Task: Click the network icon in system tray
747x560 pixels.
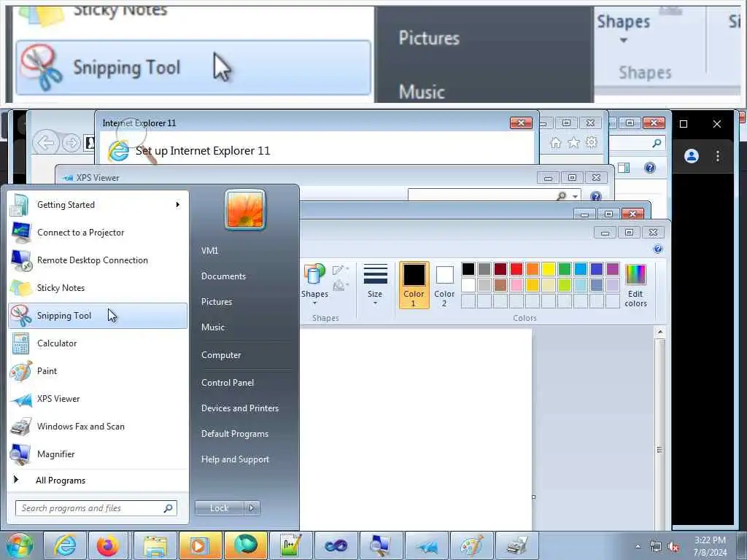Action: 656,547
